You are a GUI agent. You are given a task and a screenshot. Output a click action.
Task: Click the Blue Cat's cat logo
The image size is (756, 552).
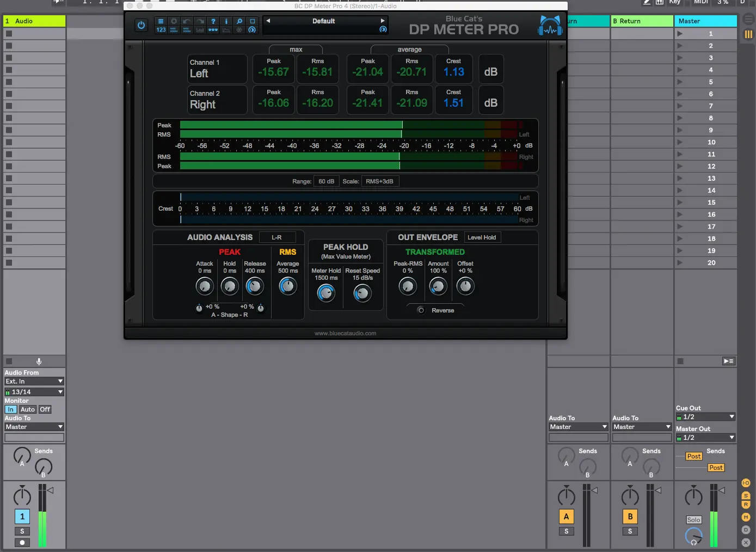tap(550, 25)
